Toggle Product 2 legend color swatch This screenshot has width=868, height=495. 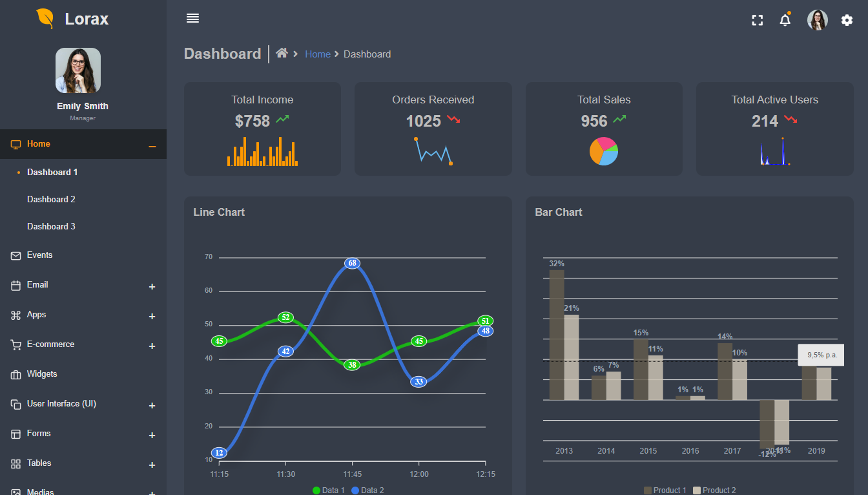point(697,490)
